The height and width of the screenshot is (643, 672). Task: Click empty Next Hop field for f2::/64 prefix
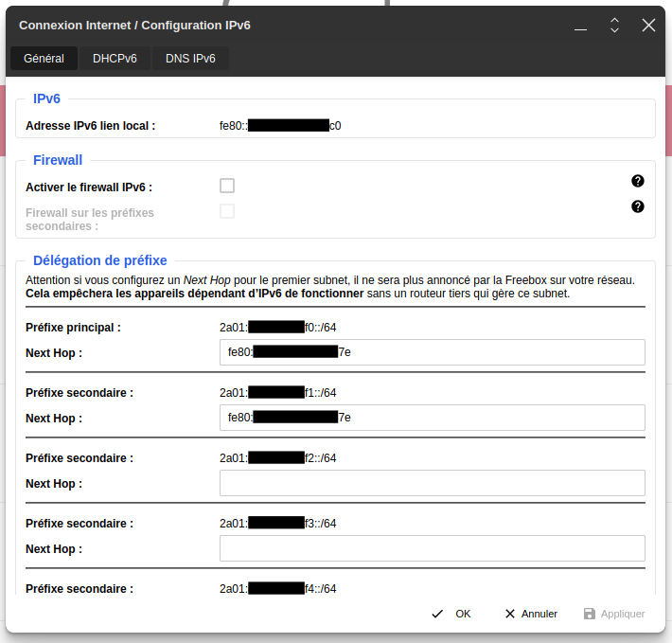coord(432,483)
